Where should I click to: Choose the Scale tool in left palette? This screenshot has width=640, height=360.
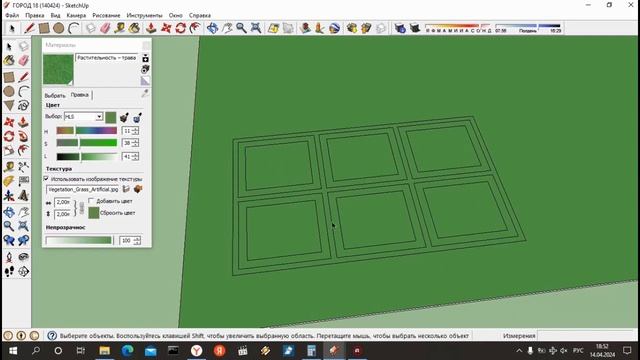tap(9, 151)
